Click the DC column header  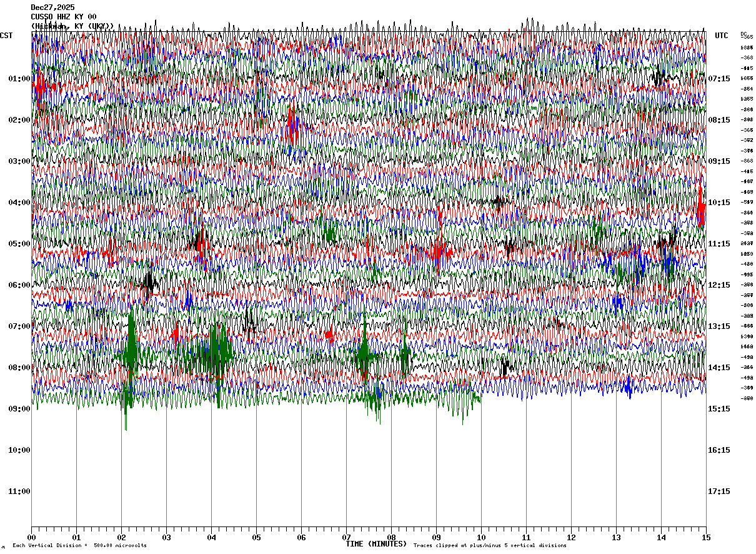744,34
